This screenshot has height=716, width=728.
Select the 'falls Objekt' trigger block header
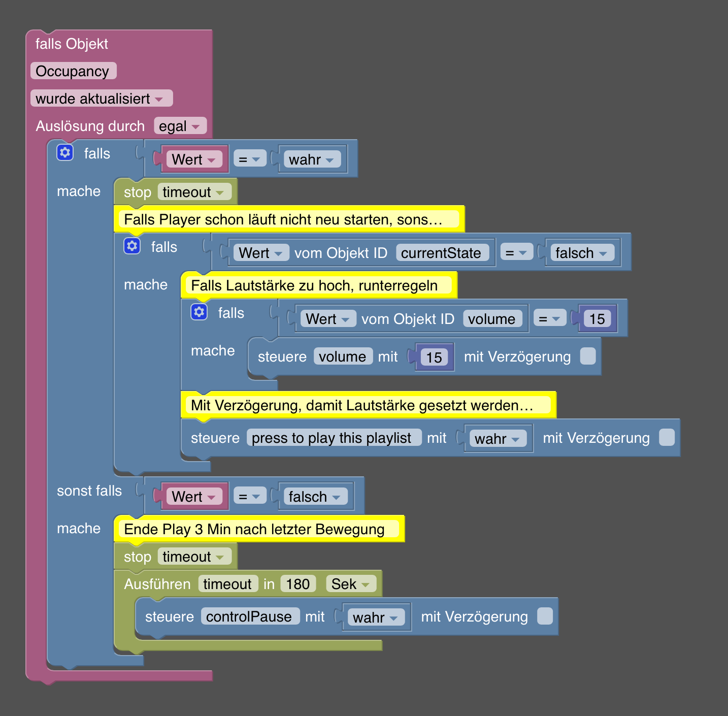tap(72, 44)
